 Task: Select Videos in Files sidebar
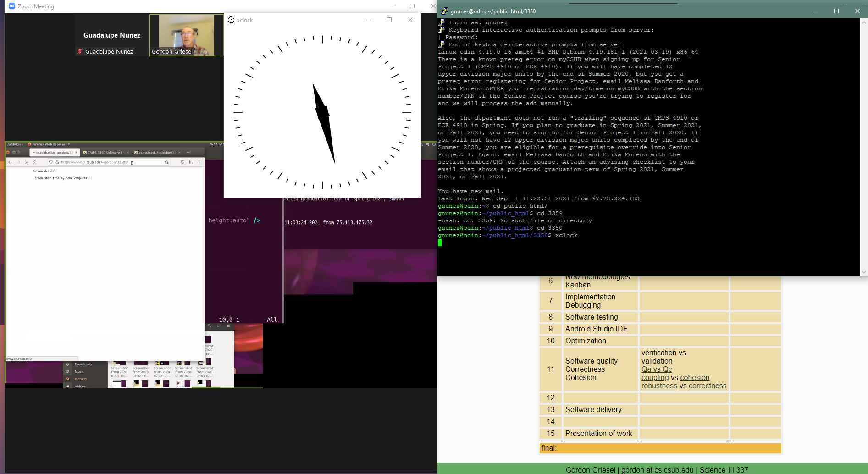tap(80, 386)
